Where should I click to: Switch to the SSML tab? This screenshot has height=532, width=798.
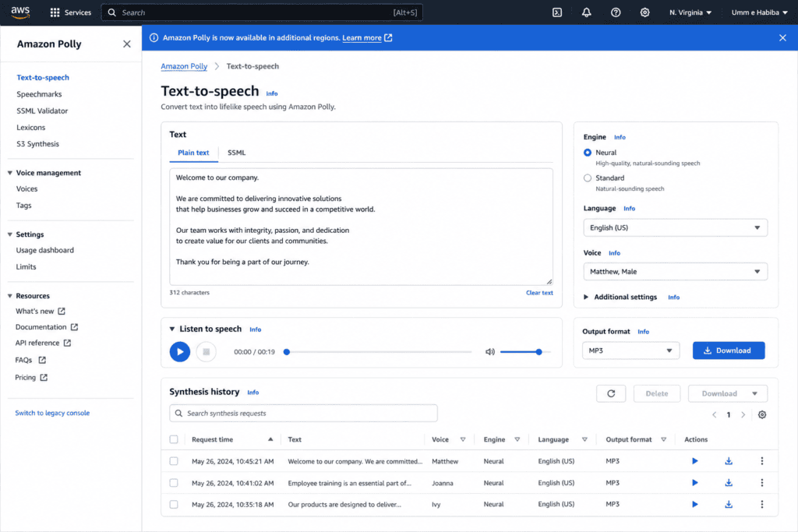[x=236, y=153]
